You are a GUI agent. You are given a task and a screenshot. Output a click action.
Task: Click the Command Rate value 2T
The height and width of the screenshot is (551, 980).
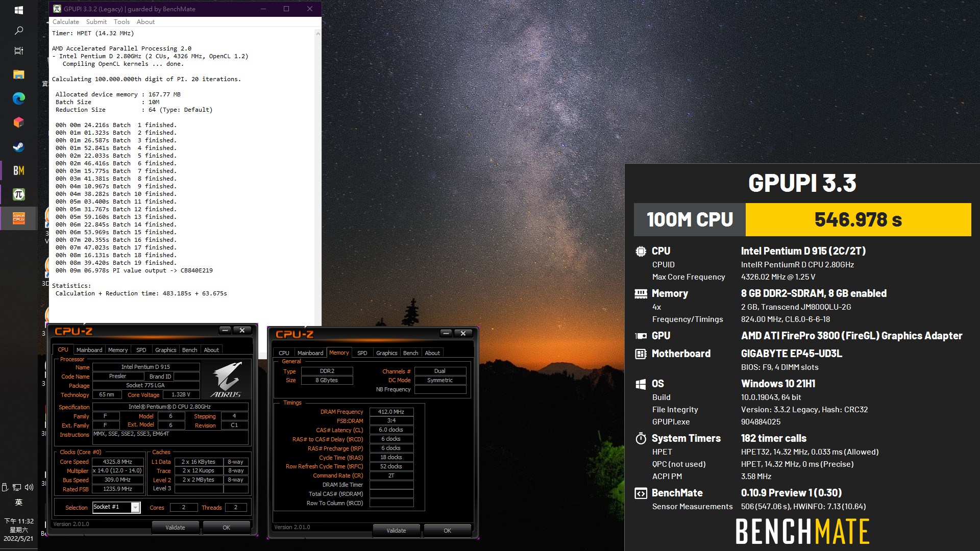point(391,475)
